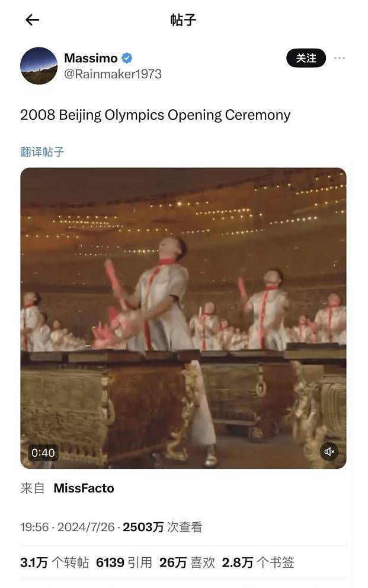Click the Massimo display name
Screen dimensions: 368x588
(x=91, y=58)
